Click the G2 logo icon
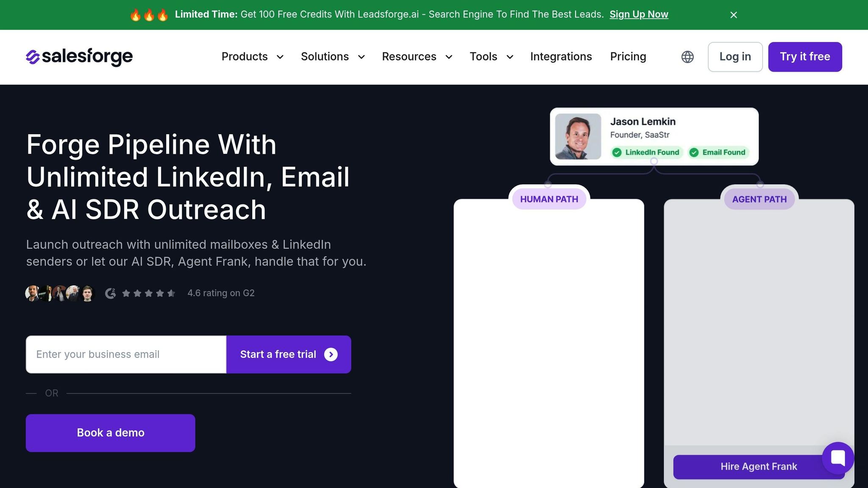868x488 pixels. click(111, 293)
